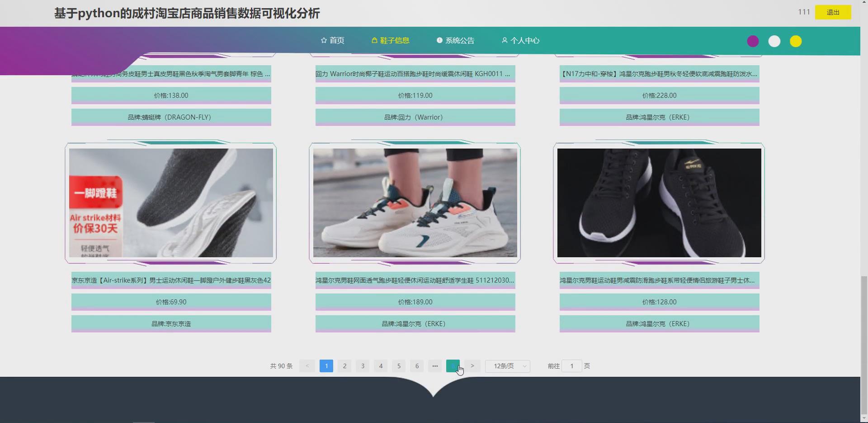Click the previous page arrow
Screen dimensions: 868x423
point(307,366)
